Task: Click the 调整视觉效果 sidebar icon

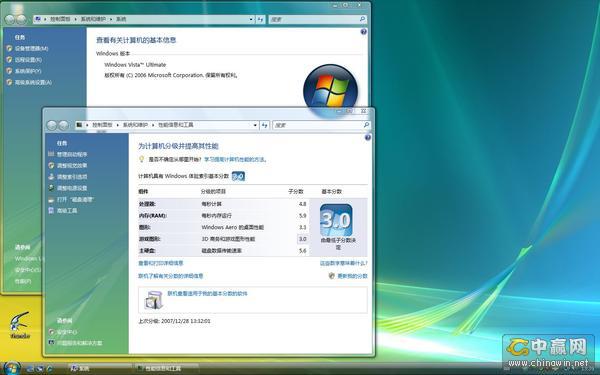Action: click(x=51, y=165)
